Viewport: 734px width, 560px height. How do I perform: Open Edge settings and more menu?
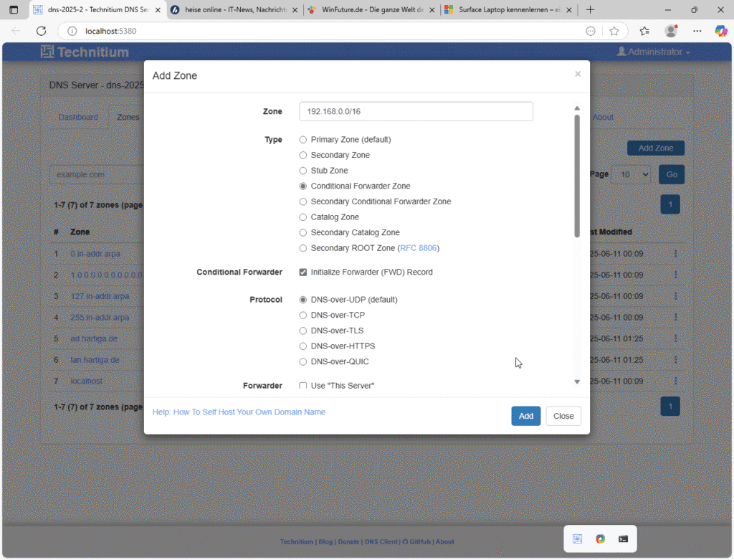pyautogui.click(x=697, y=31)
